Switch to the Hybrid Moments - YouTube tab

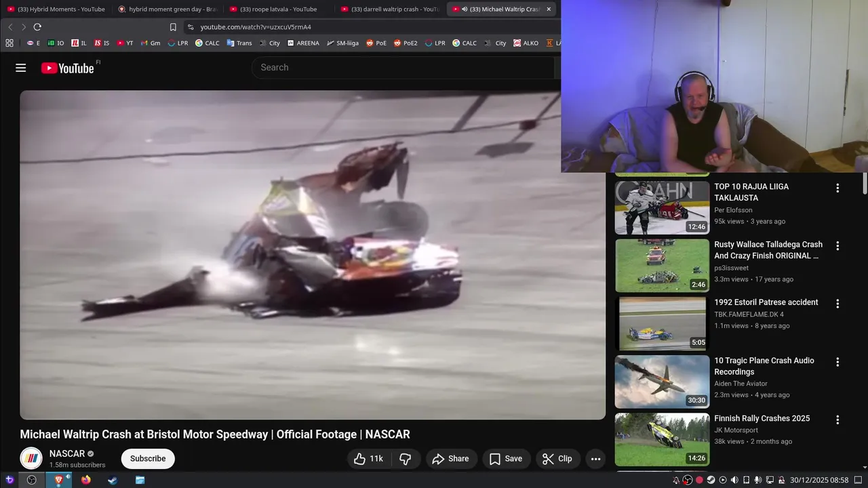[56, 9]
